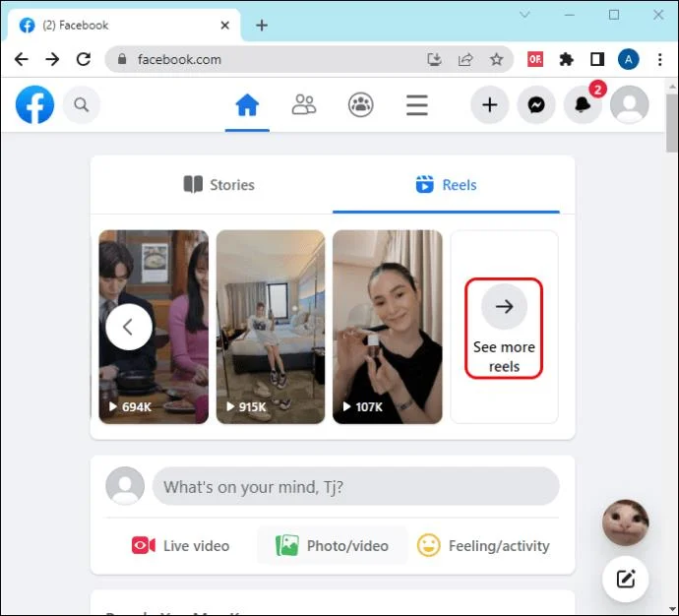Go to the Home feed icon

click(x=247, y=105)
